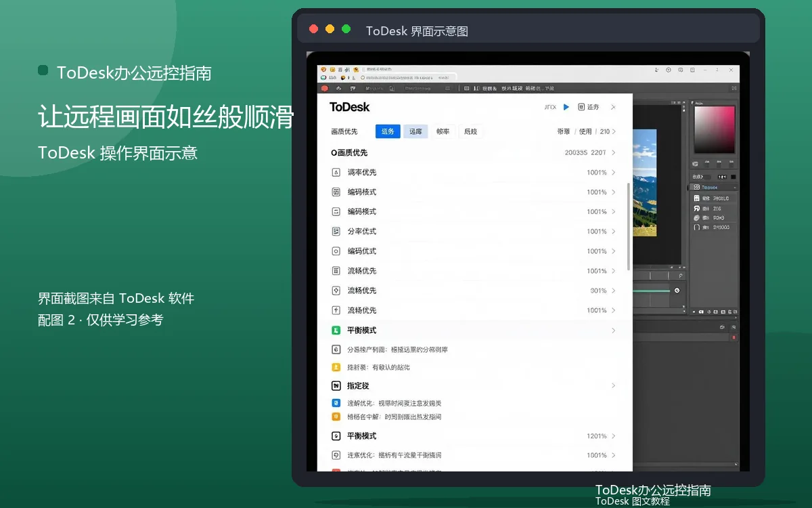Pick a color in the pink gradient picker
Image resolution: width=812 pixels, height=508 pixels.
715,130
